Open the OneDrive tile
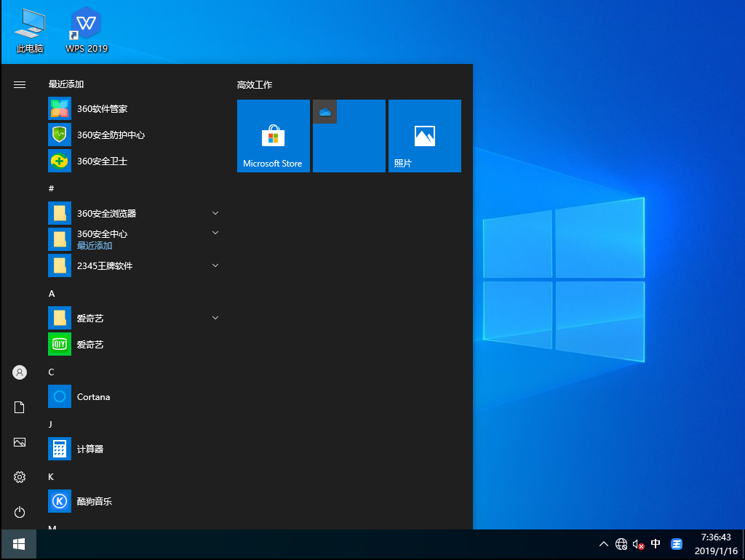Image resolution: width=745 pixels, height=560 pixels. point(348,136)
